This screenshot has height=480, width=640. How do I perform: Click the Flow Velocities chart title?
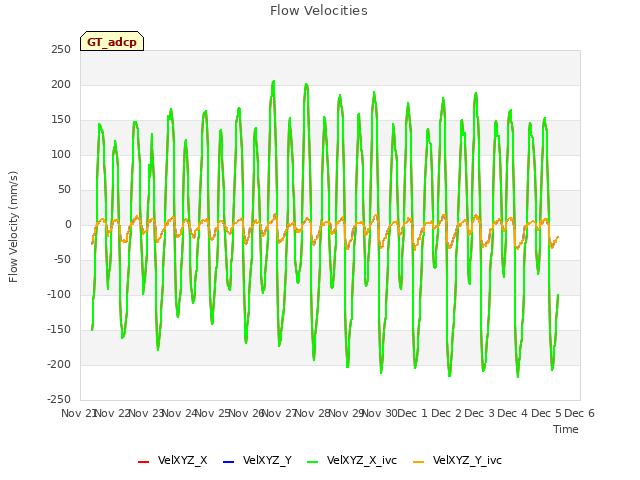[319, 11]
